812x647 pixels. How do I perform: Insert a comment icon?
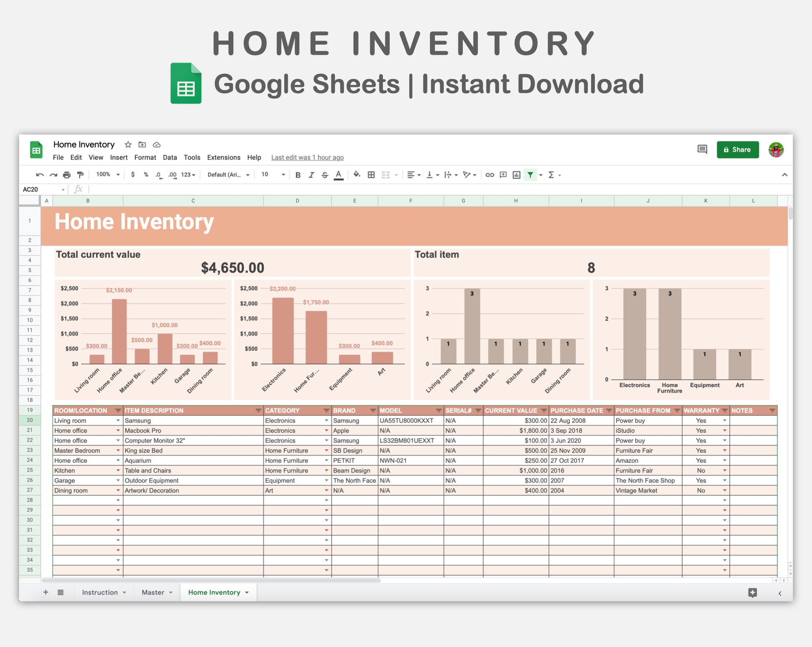point(503,175)
